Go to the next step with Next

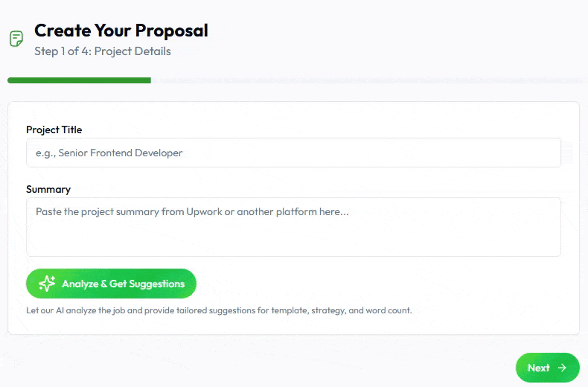pyautogui.click(x=547, y=368)
